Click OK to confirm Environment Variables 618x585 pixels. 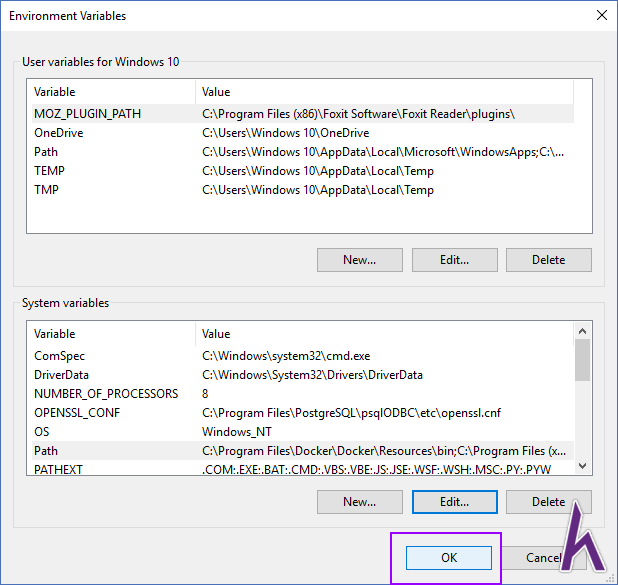[x=449, y=557]
